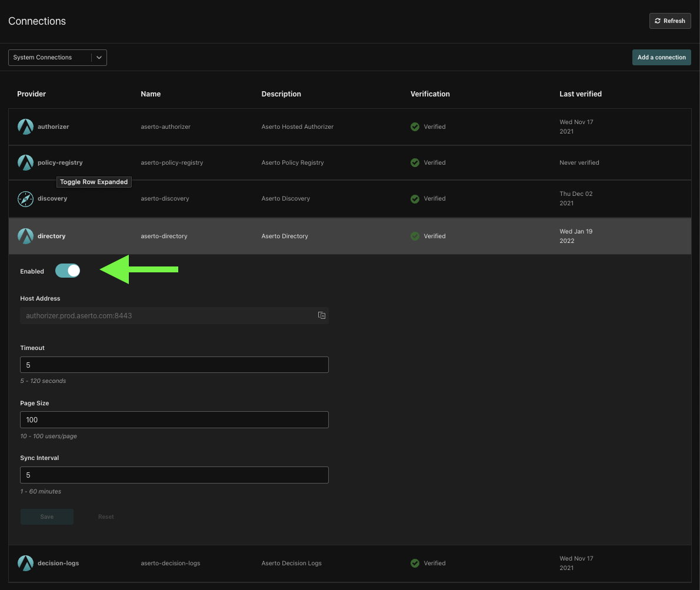
Task: Click the Add a connection button
Action: pyautogui.click(x=662, y=58)
